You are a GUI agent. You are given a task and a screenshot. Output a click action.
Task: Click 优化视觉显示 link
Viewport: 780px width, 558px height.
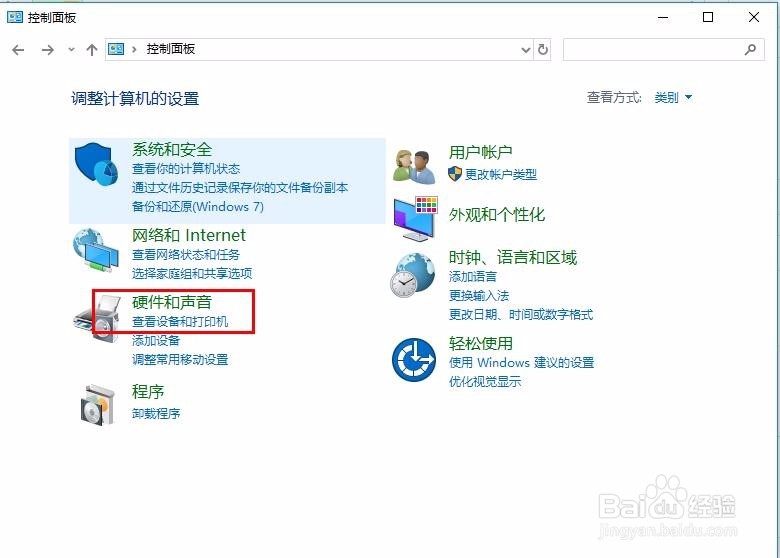point(485,382)
